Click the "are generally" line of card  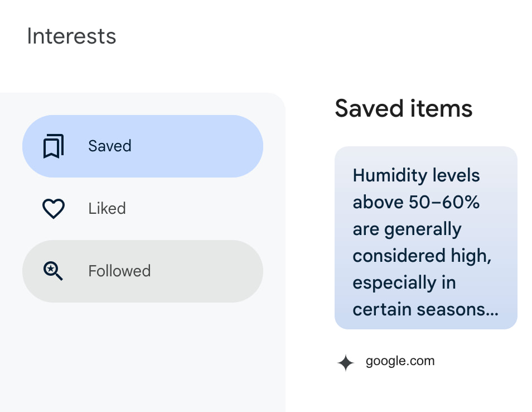407,229
